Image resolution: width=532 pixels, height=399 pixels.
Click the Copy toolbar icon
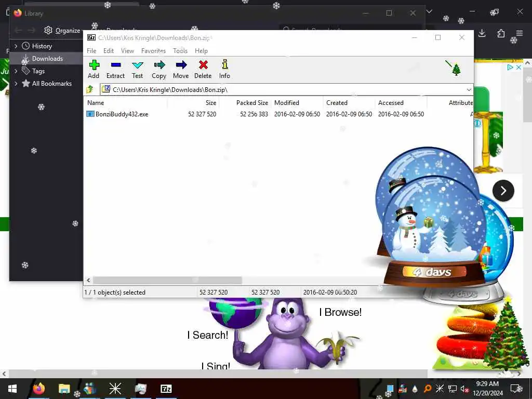159,65
